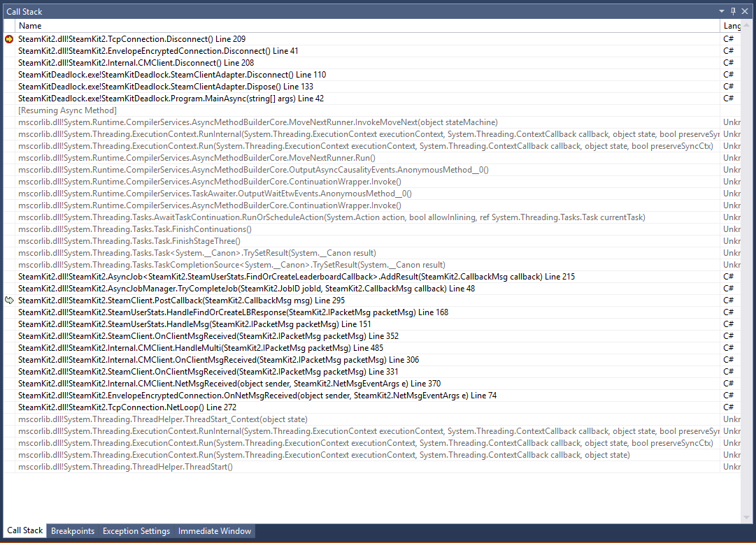
Task: Toggle auto-hide using the pin icon
Action: pos(732,11)
